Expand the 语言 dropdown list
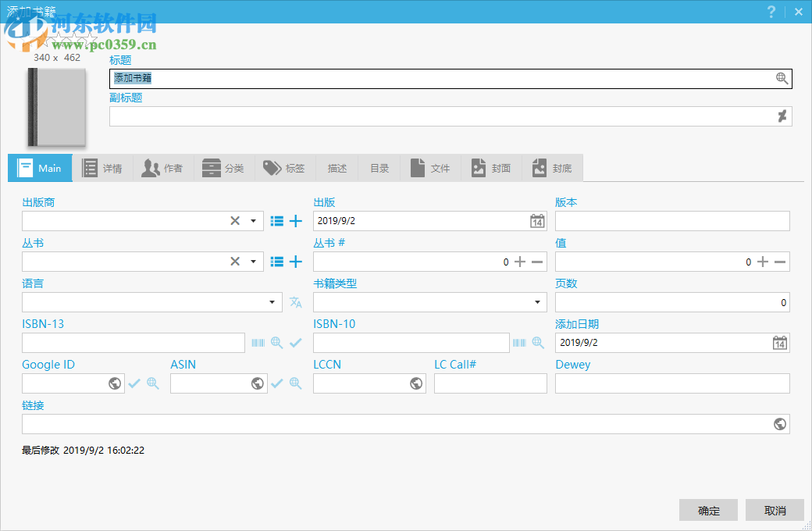The width and height of the screenshot is (812, 531). click(x=272, y=302)
